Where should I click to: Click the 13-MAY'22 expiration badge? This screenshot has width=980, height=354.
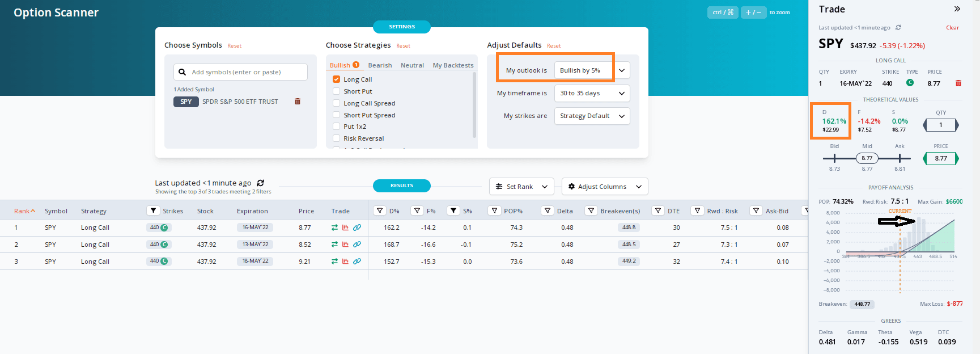(x=255, y=245)
